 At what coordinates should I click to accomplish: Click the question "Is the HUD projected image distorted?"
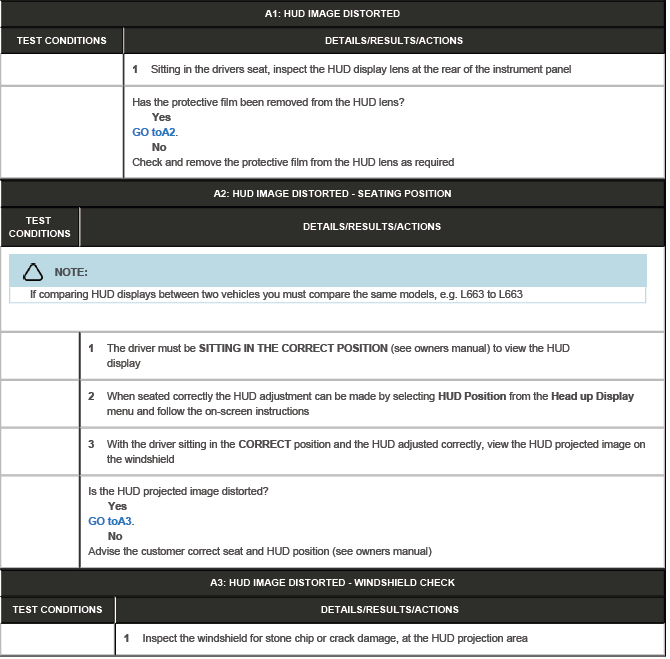tap(178, 491)
